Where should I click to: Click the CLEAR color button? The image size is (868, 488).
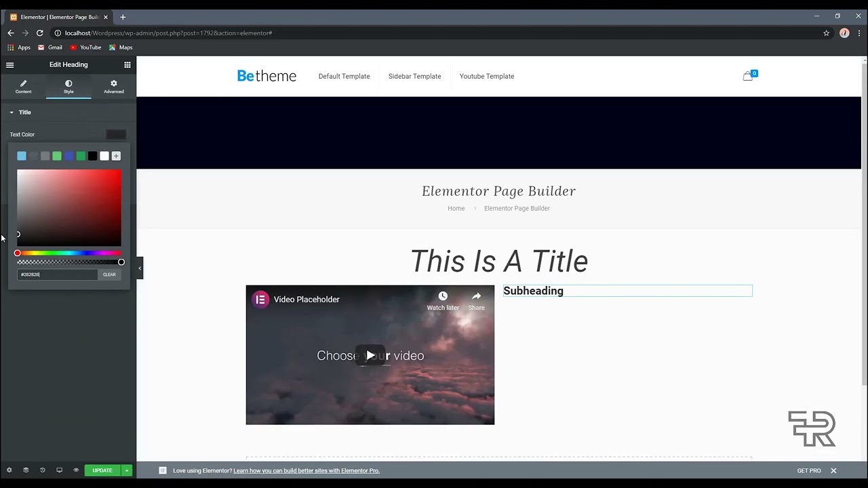tap(109, 274)
